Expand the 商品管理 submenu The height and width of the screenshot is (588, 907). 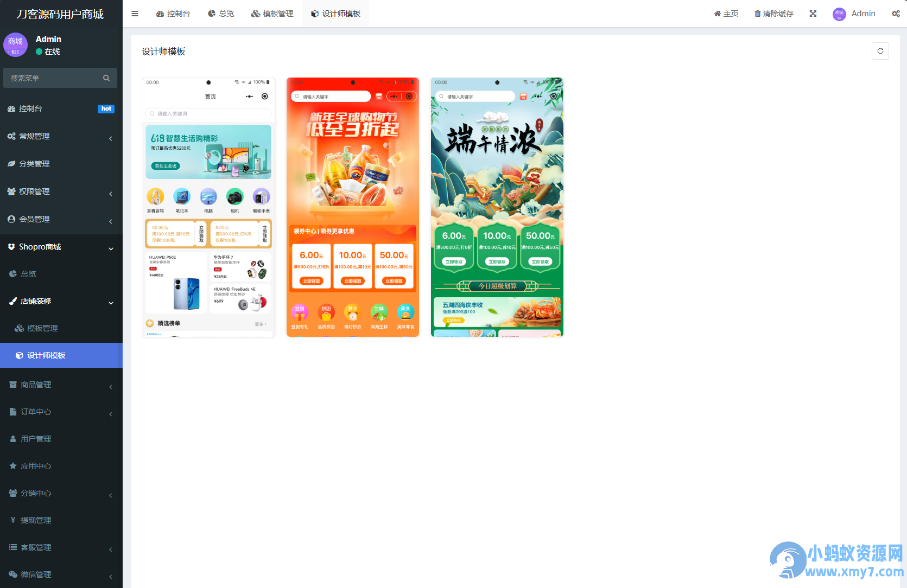pos(61,385)
